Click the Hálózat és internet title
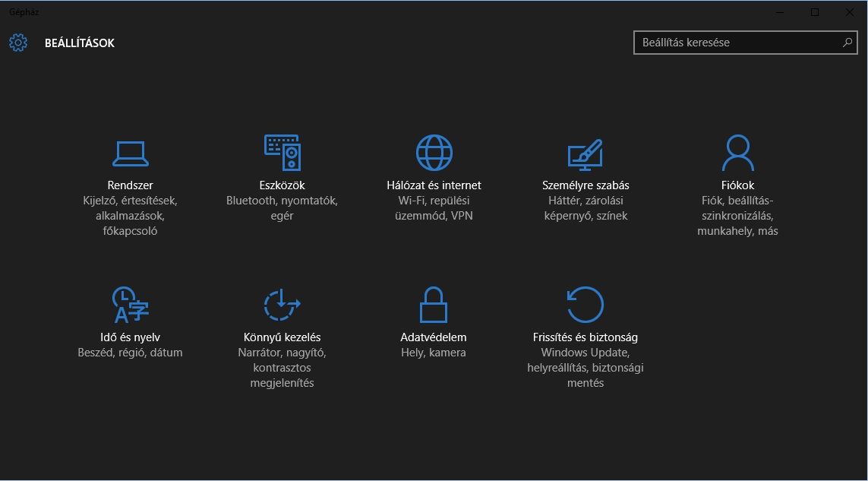The image size is (868, 481). [434, 185]
